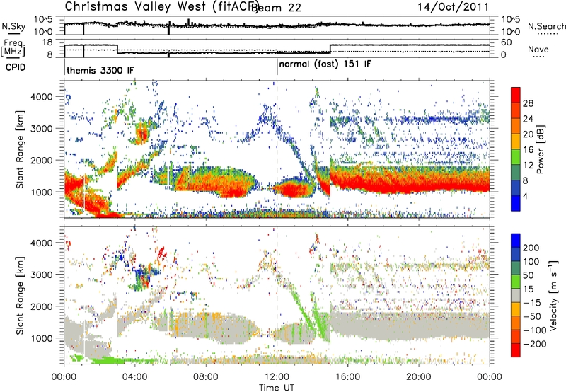Click the 2000 range tick of velocity panel
This screenshot has width=566, height=392.
(x=42, y=306)
